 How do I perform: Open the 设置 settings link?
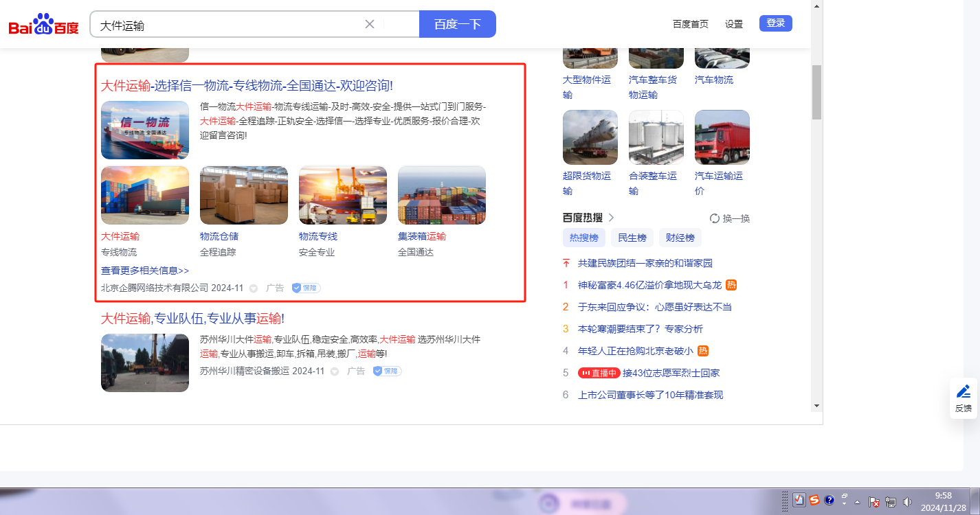[x=734, y=24]
